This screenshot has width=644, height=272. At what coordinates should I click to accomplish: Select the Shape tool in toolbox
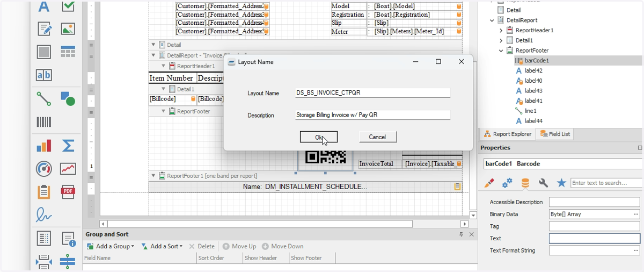click(68, 99)
